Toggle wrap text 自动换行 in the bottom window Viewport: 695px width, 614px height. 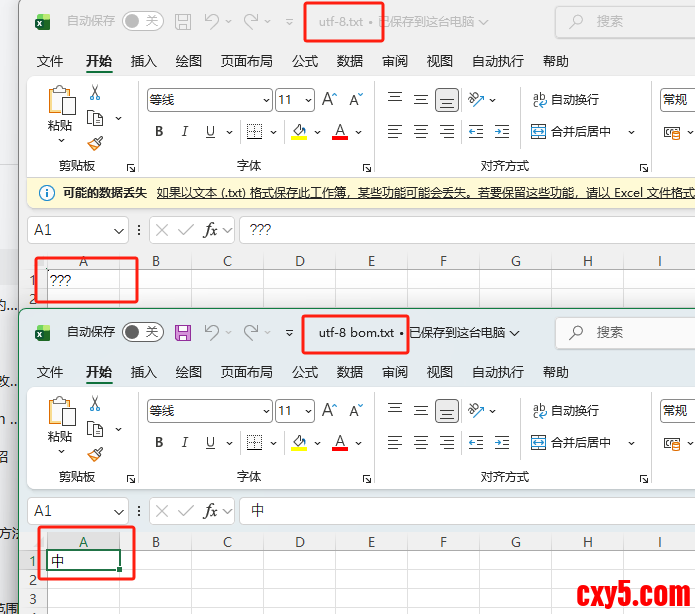(x=566, y=411)
